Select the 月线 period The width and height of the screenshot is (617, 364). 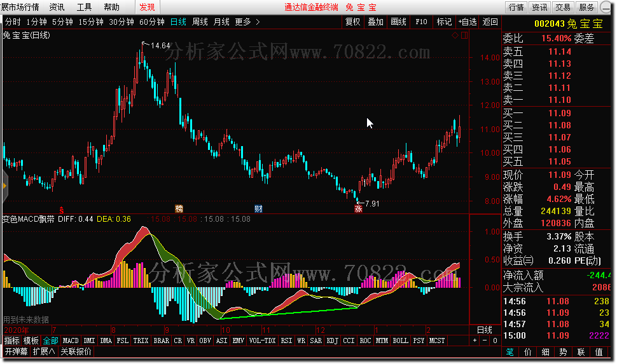[221, 22]
